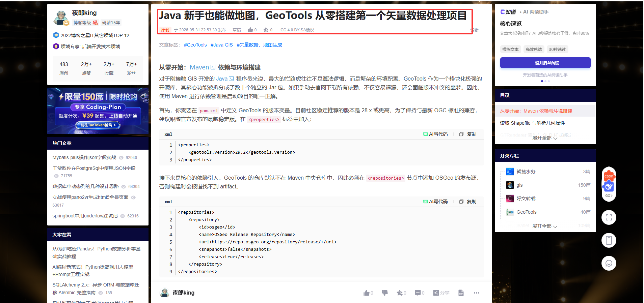The image size is (644, 303).
Task: Click the 限量150席 Coding-Plan ad banner
Action: tap(98, 111)
